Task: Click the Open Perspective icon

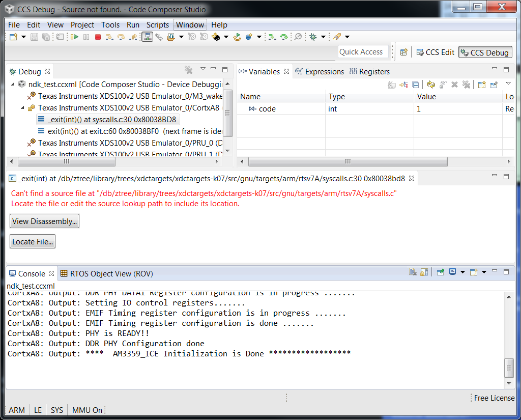Action: (403, 52)
